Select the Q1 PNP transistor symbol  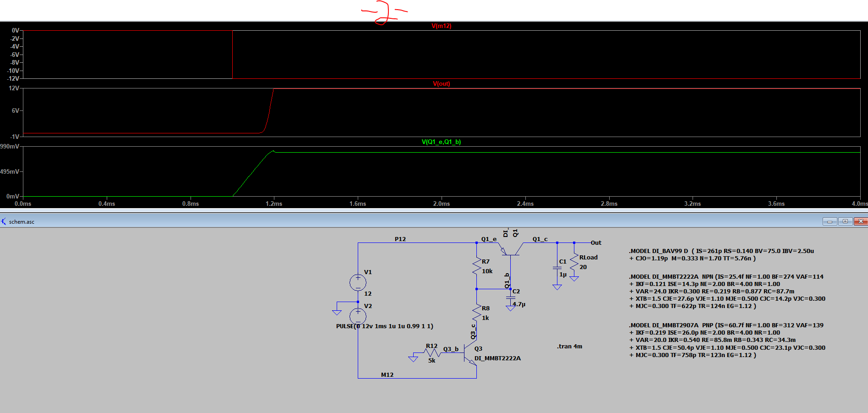coord(510,250)
